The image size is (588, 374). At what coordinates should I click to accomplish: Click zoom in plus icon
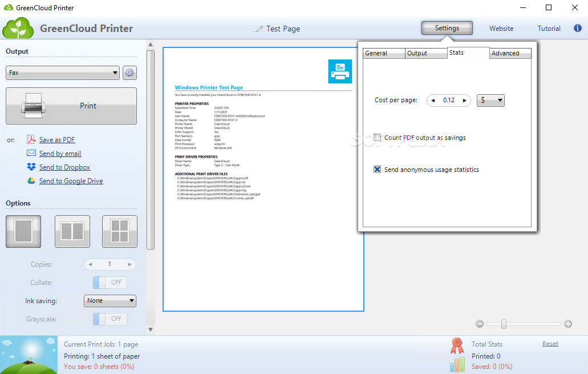click(567, 324)
